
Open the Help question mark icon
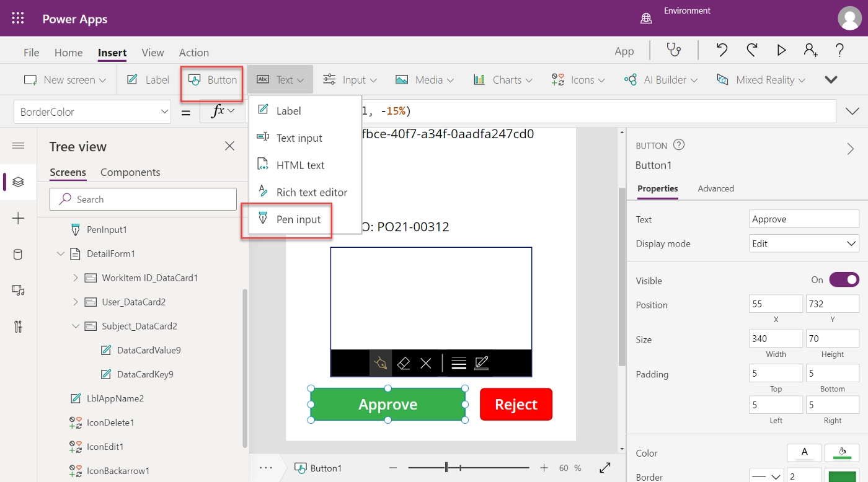[839, 50]
